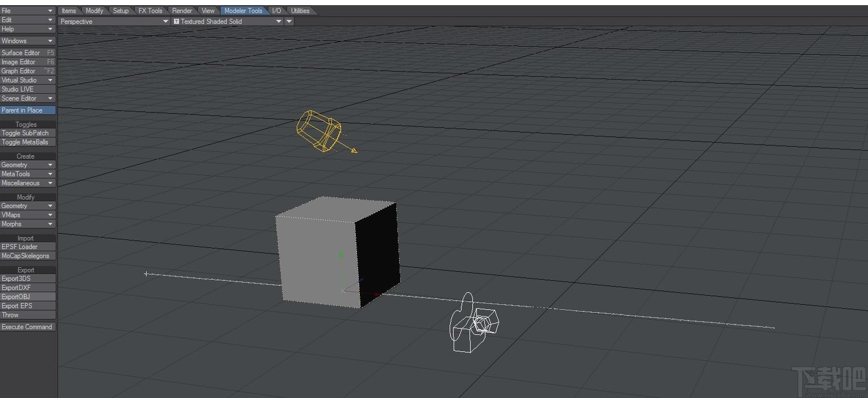Click Parent in Place button
Screen dimensions: 868x398
point(28,110)
